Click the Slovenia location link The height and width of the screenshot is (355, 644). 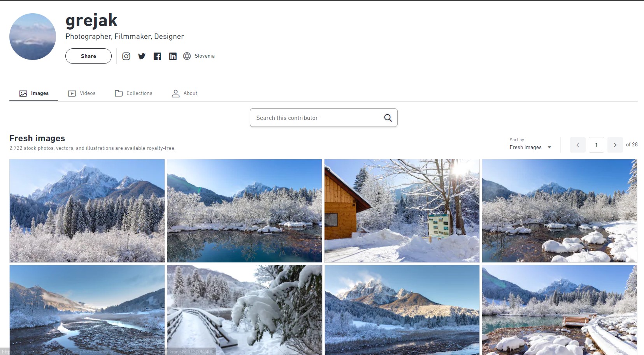tap(205, 56)
